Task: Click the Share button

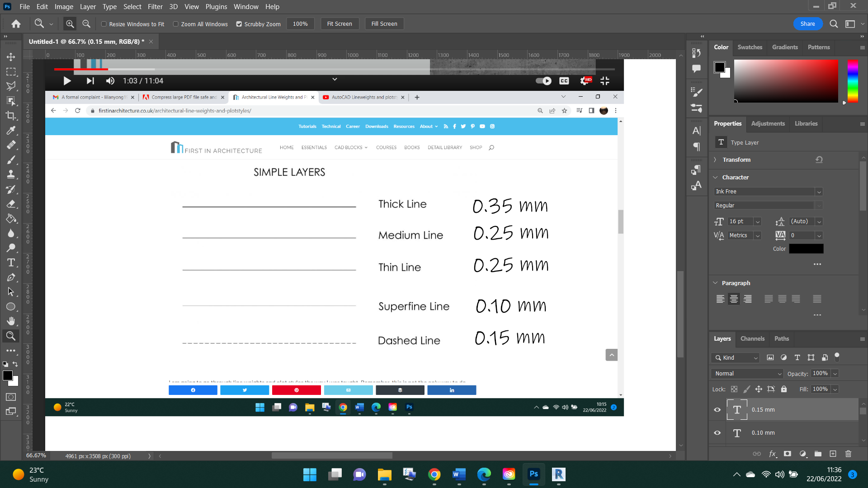Action: point(807,24)
